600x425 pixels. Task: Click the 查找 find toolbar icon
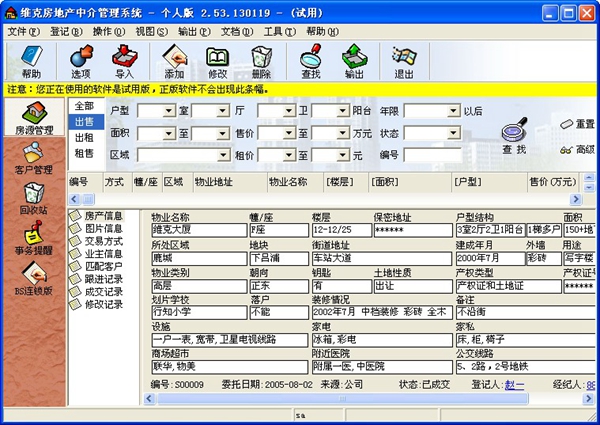click(310, 62)
